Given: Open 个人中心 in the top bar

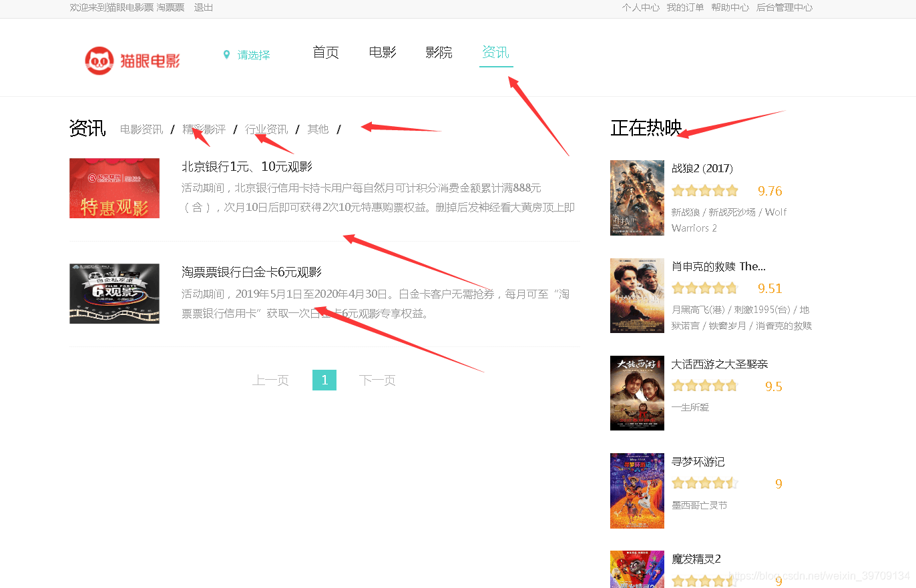Looking at the screenshot, I should pyautogui.click(x=641, y=7).
